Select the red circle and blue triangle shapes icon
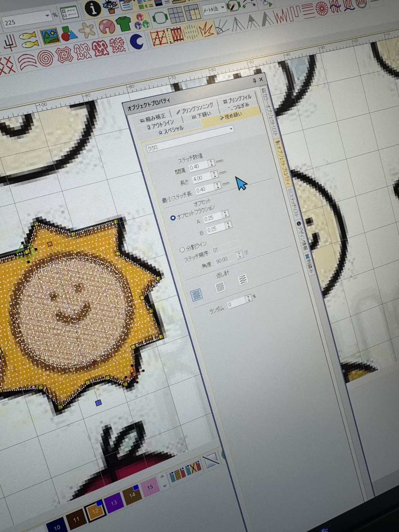The image size is (399, 532). [x=69, y=33]
